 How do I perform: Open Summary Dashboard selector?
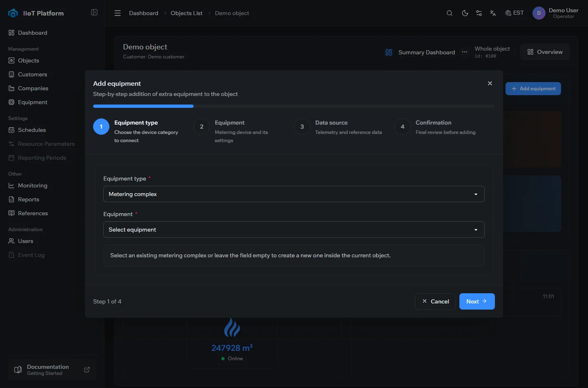[426, 52]
